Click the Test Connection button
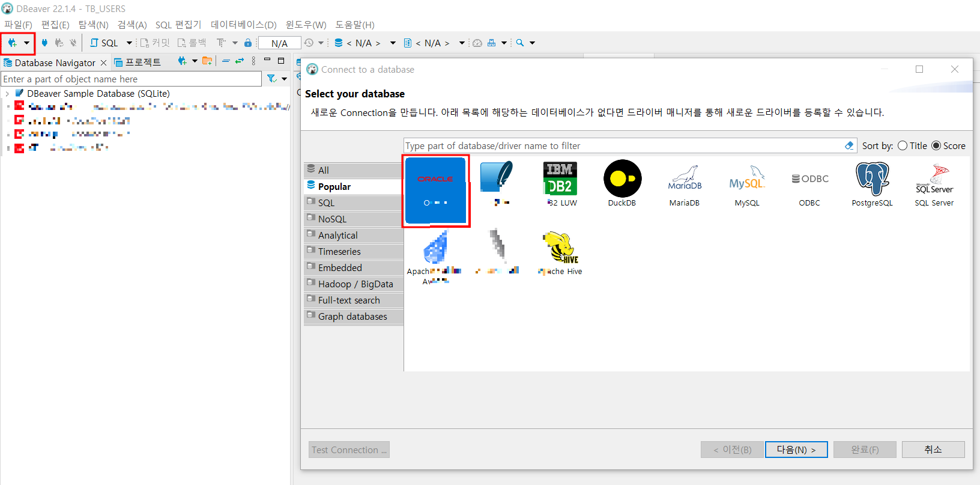 pyautogui.click(x=349, y=450)
